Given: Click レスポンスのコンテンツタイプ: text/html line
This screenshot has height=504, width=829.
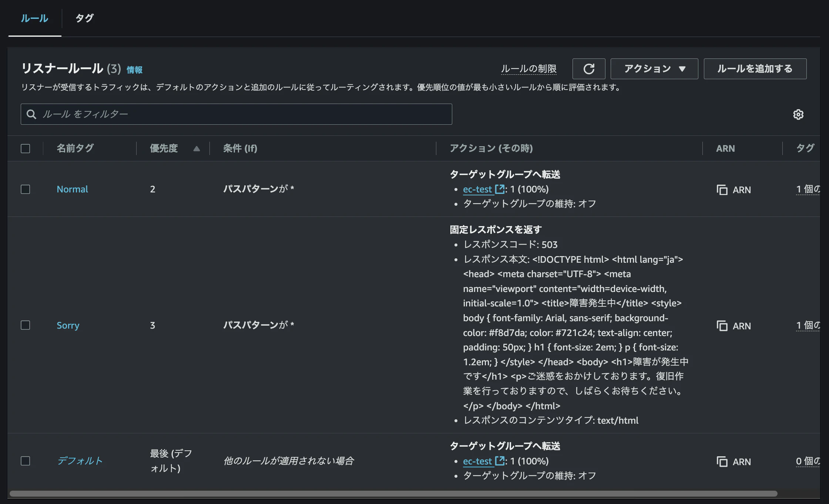Looking at the screenshot, I should (551, 420).
